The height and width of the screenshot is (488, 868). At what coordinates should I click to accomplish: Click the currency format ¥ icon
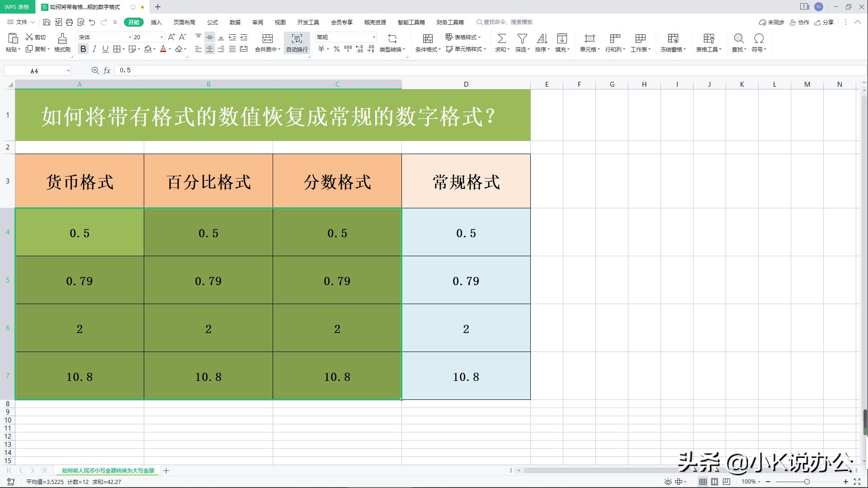tap(321, 50)
